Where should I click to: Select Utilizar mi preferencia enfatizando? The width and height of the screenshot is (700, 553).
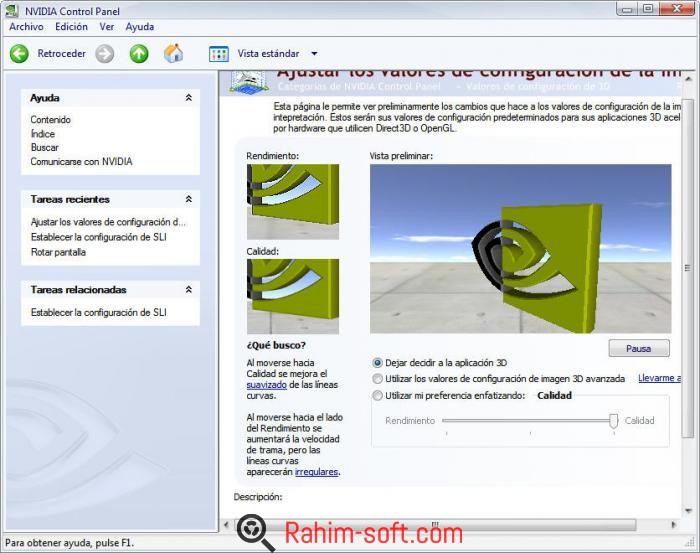(378, 395)
